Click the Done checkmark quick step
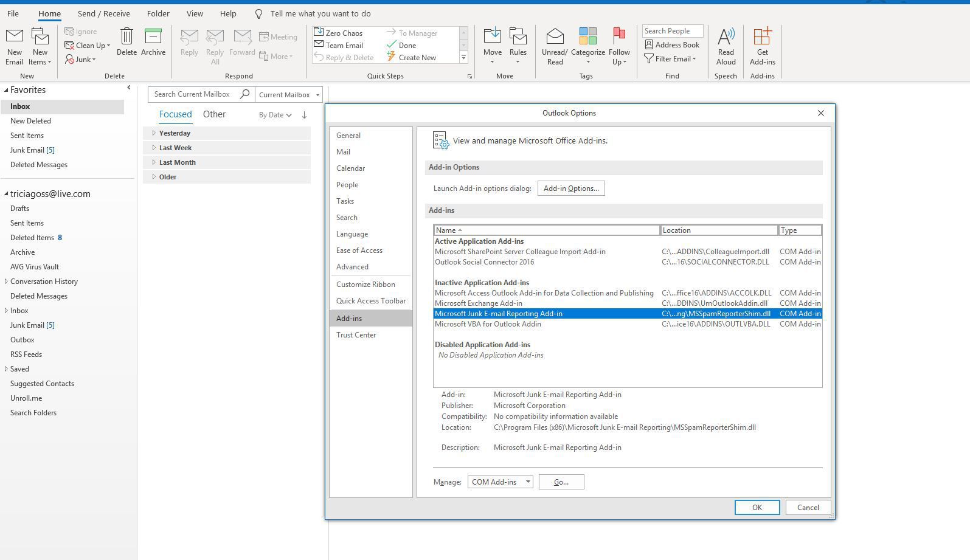The width and height of the screenshot is (970, 560). point(401,45)
